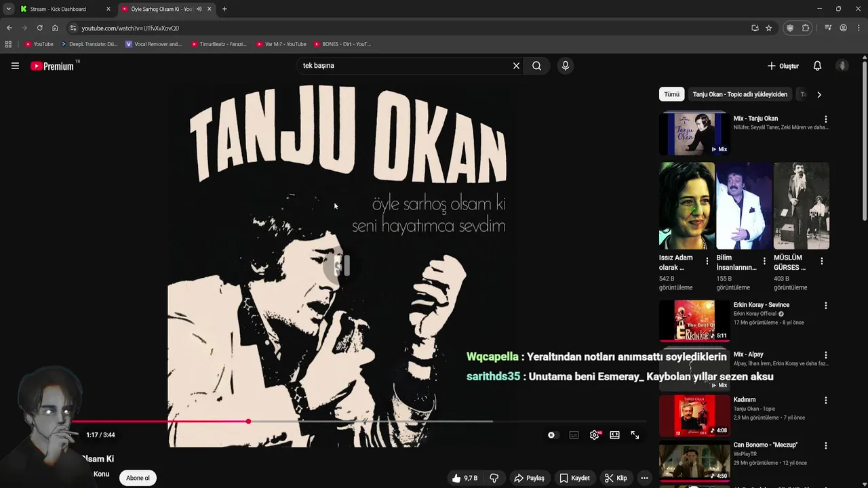View site information icon in the address bar

point(73,28)
